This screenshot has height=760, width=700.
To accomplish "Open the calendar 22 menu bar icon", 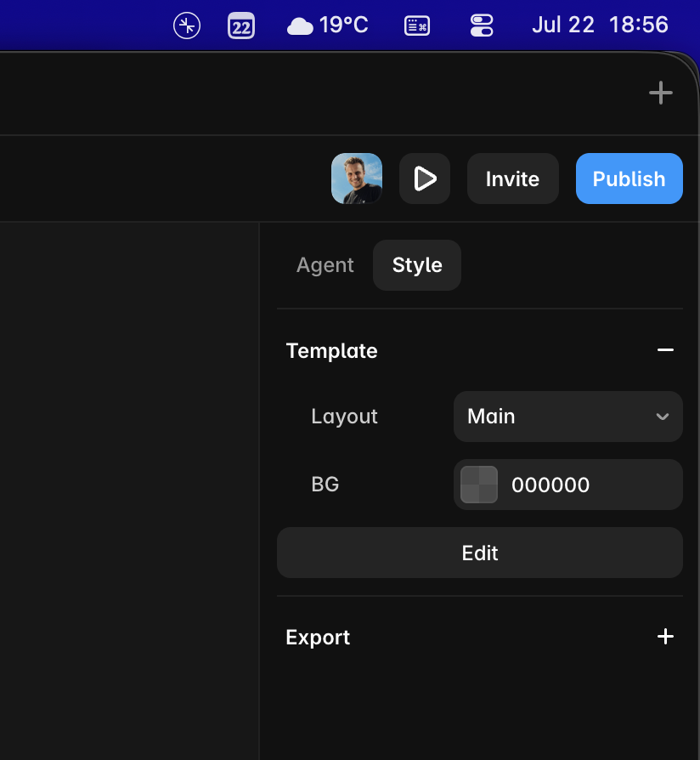I will (x=240, y=26).
